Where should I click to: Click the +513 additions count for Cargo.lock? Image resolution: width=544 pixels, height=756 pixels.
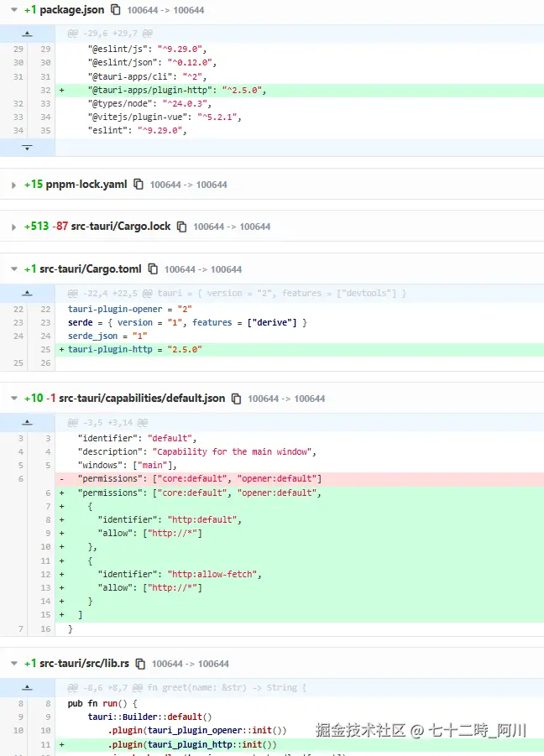pyautogui.click(x=37, y=226)
